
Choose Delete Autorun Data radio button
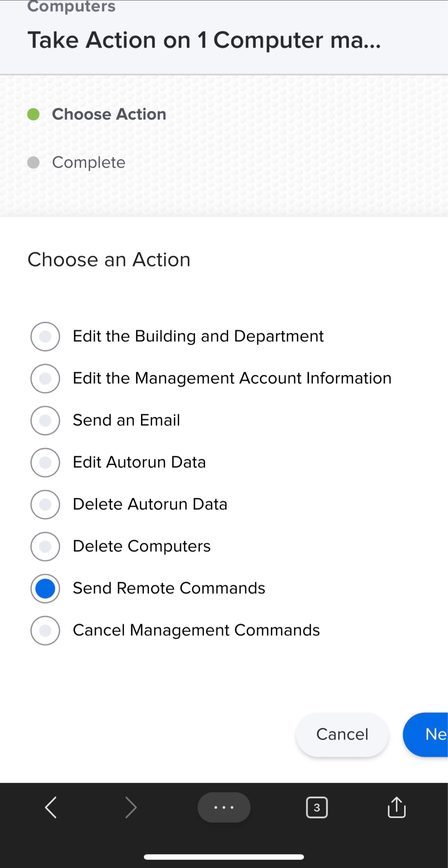tap(45, 504)
